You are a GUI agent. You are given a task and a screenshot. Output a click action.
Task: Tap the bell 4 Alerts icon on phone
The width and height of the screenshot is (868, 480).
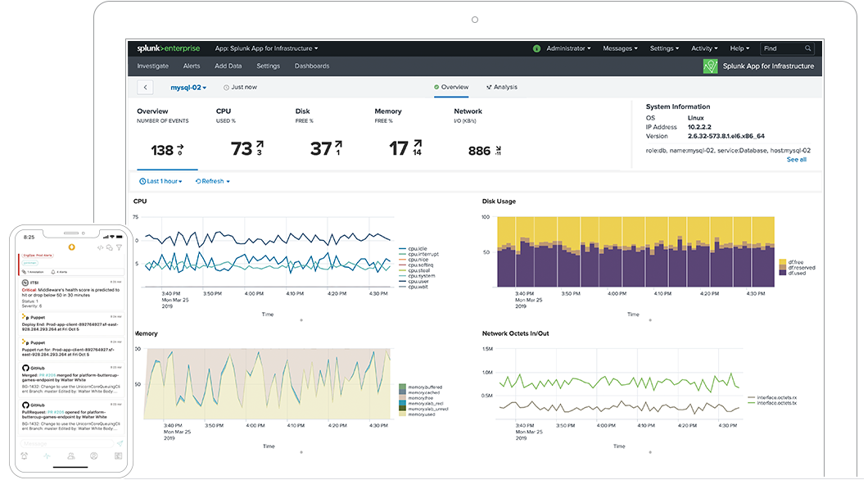(x=53, y=272)
